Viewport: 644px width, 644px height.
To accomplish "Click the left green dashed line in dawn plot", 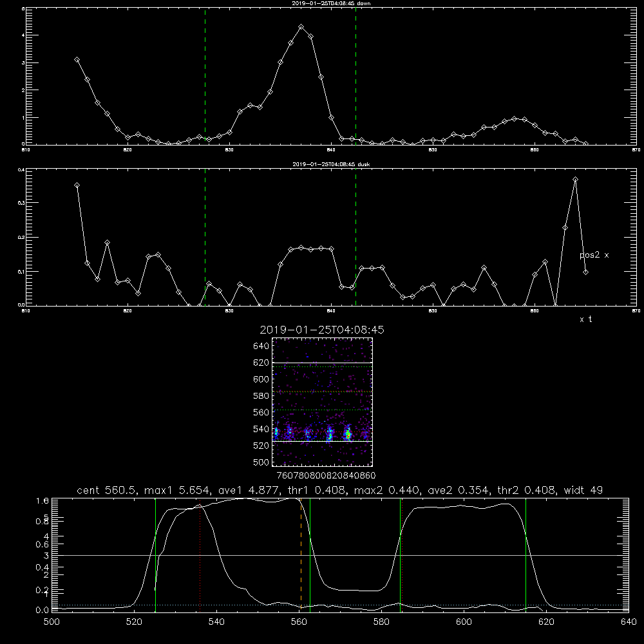I will click(205, 76).
